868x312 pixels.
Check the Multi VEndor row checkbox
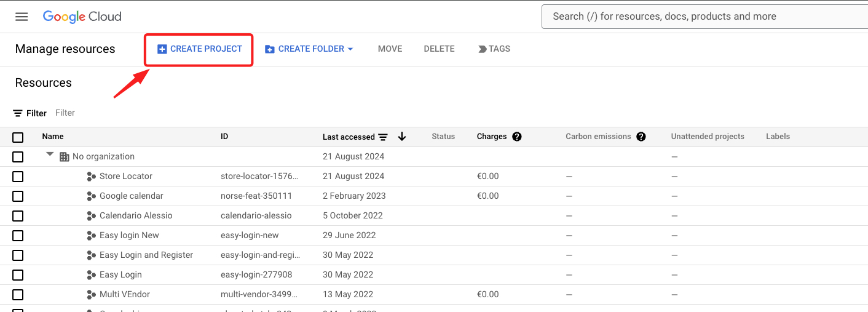click(18, 295)
